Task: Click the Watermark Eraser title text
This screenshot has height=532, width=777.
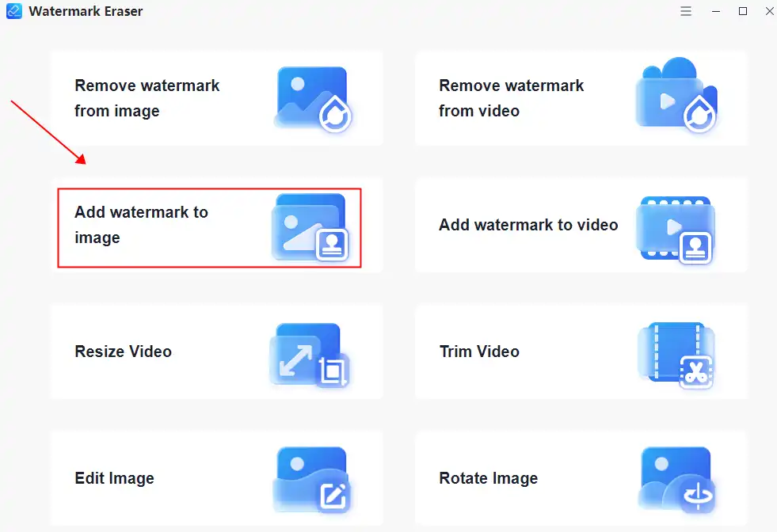Action: pyautogui.click(x=86, y=11)
